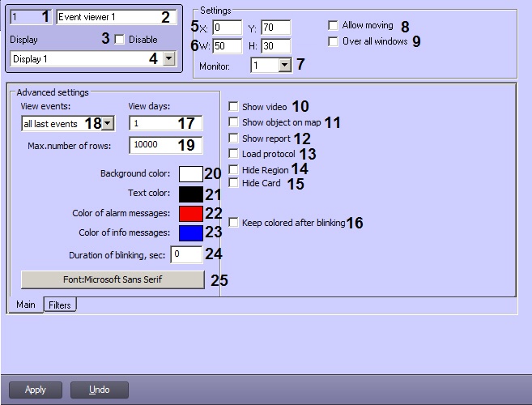
Task: Click the Apply button
Action: pyautogui.click(x=36, y=390)
